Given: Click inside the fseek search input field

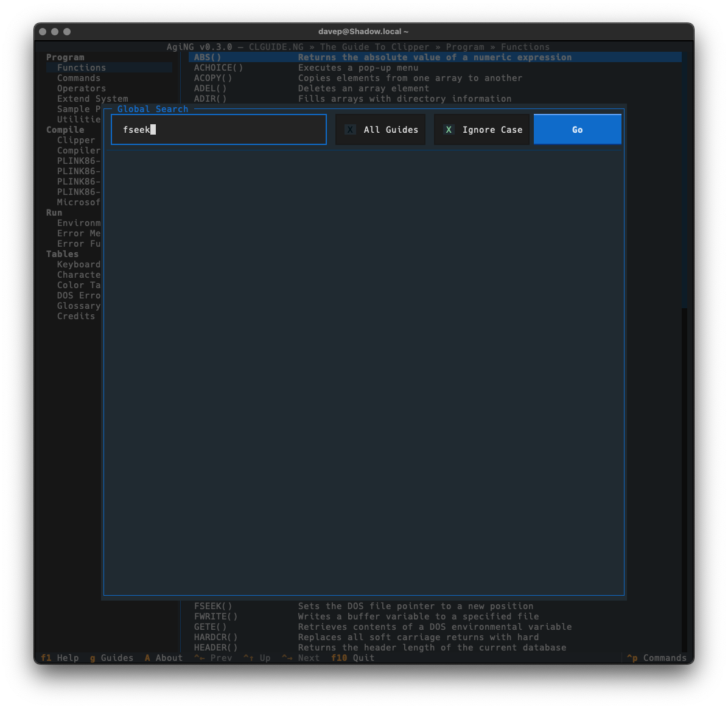Looking at the screenshot, I should point(183,129).
